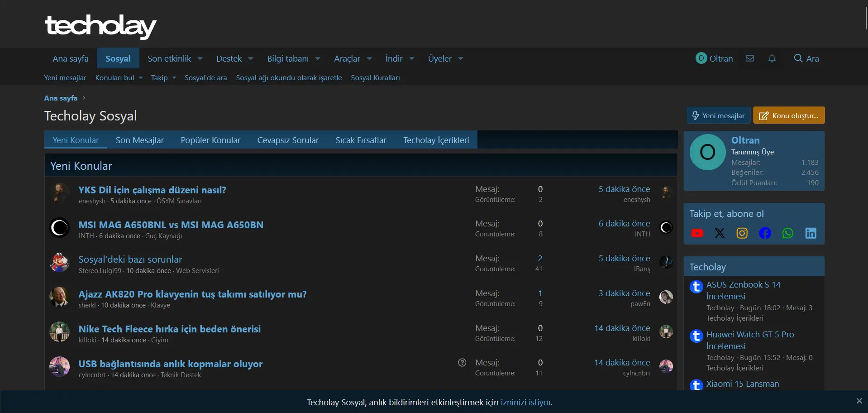Image resolution: width=868 pixels, height=413 pixels.
Task: Open the Huawei Watch GT 5 Pro İncelemesi link
Action: [x=750, y=341]
